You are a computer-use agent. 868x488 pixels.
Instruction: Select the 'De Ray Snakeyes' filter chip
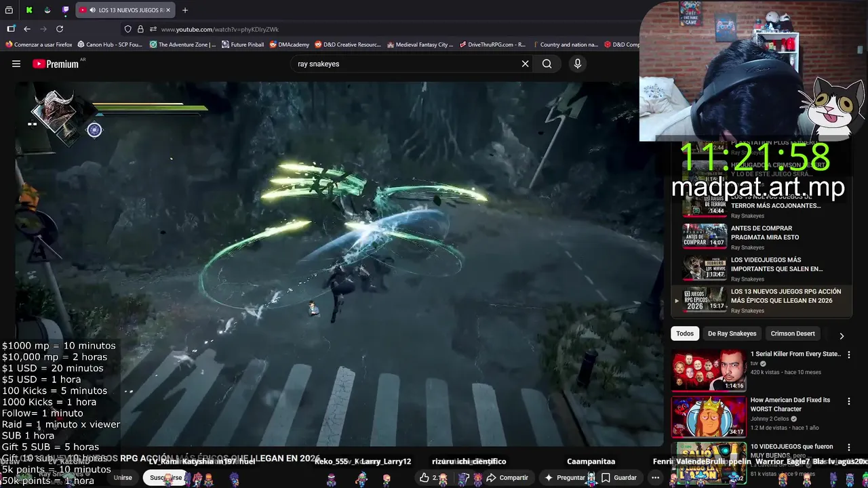(x=732, y=333)
